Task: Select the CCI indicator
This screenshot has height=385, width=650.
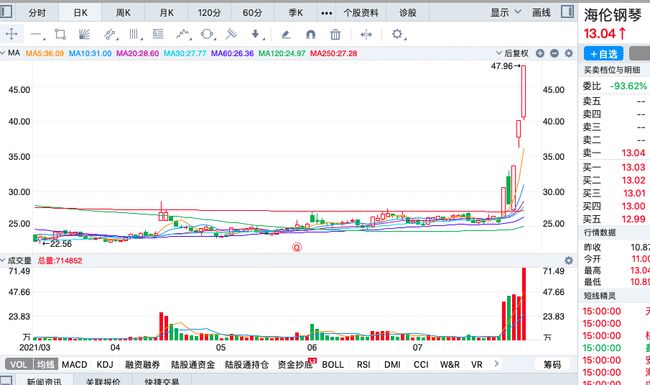Action: (421, 365)
